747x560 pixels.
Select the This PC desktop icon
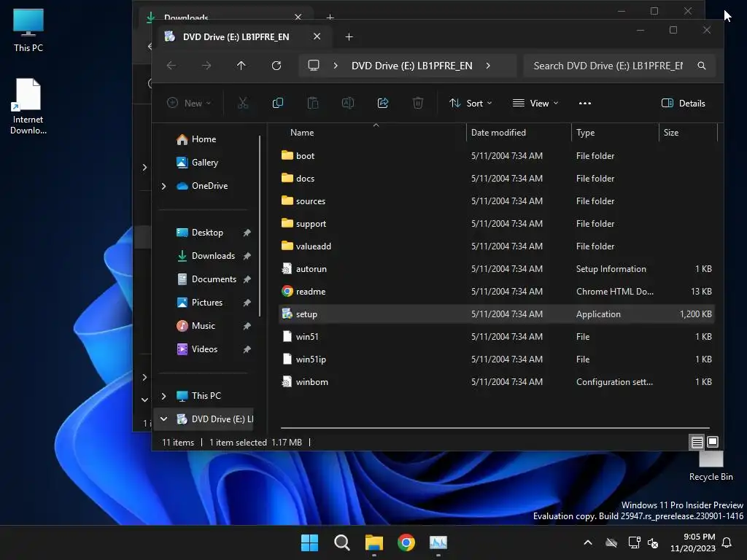28,31
